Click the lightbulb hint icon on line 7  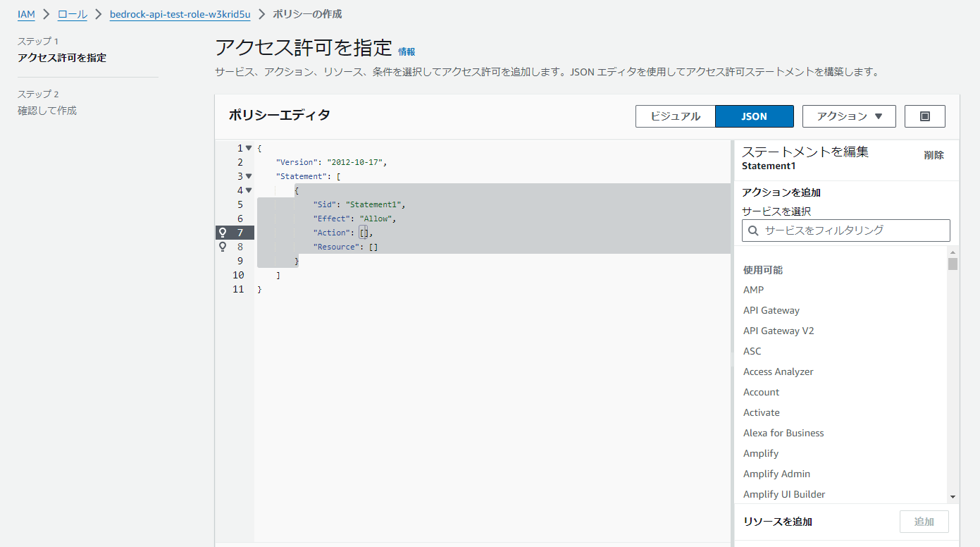[x=223, y=233]
